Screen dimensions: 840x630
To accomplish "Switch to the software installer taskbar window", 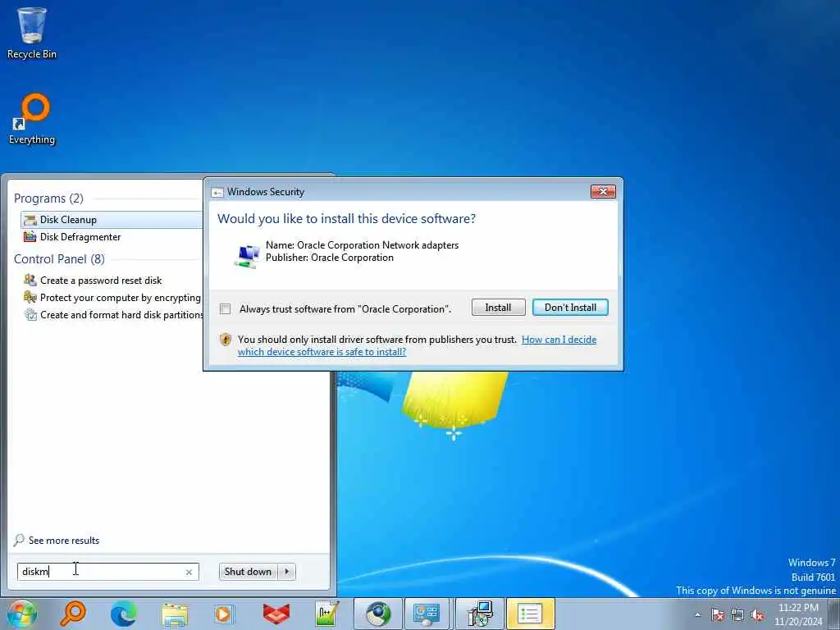I will (x=479, y=614).
